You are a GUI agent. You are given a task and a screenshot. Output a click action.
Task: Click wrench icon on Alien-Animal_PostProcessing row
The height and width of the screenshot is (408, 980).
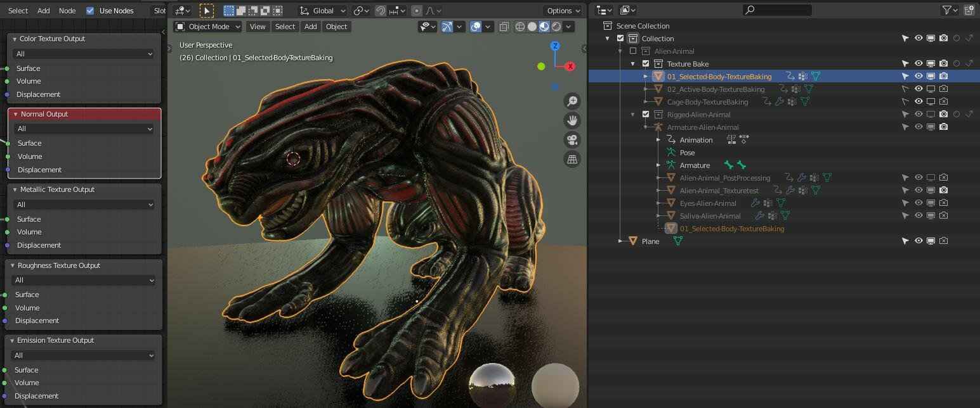[802, 178]
